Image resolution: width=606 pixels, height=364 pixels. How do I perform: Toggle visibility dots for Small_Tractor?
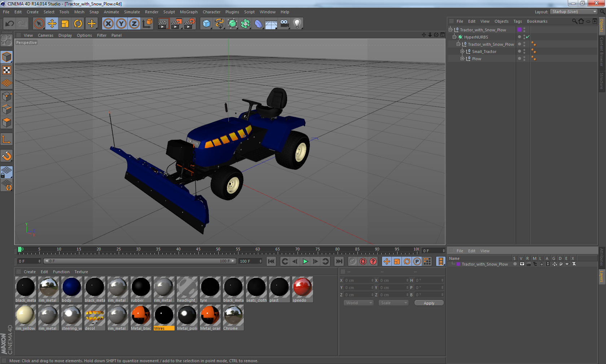524,51
